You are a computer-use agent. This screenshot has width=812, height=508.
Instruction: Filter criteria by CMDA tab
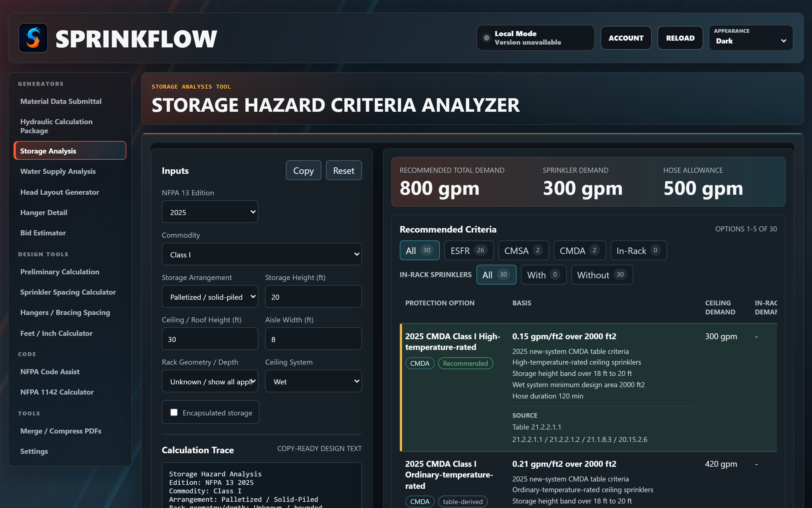[x=579, y=250]
